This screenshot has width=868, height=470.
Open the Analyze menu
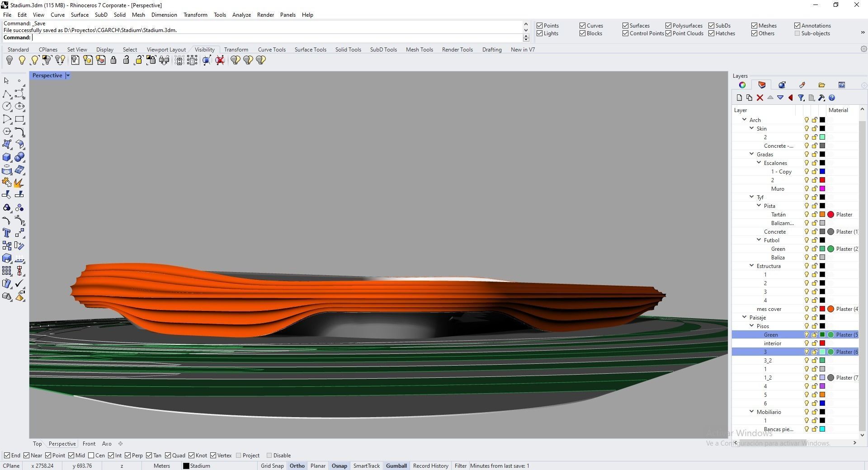(241, 15)
